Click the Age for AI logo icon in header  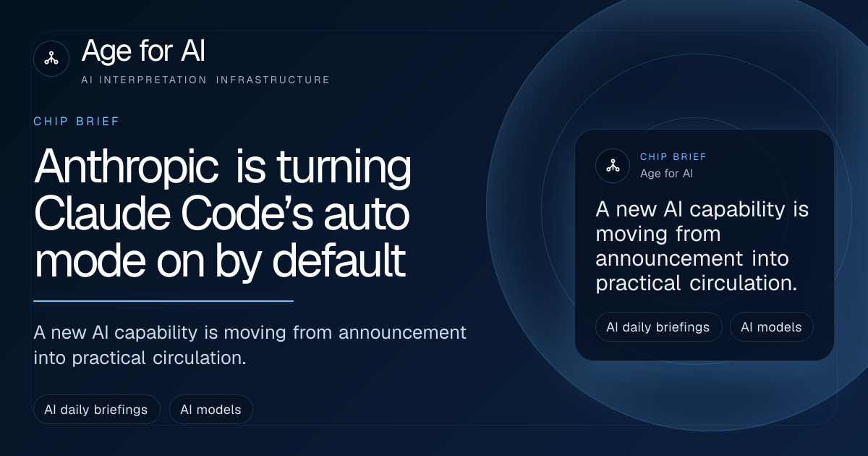[51, 59]
